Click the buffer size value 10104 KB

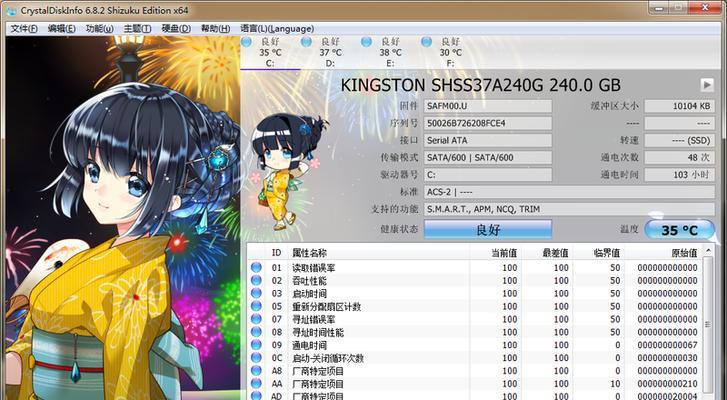click(x=679, y=106)
